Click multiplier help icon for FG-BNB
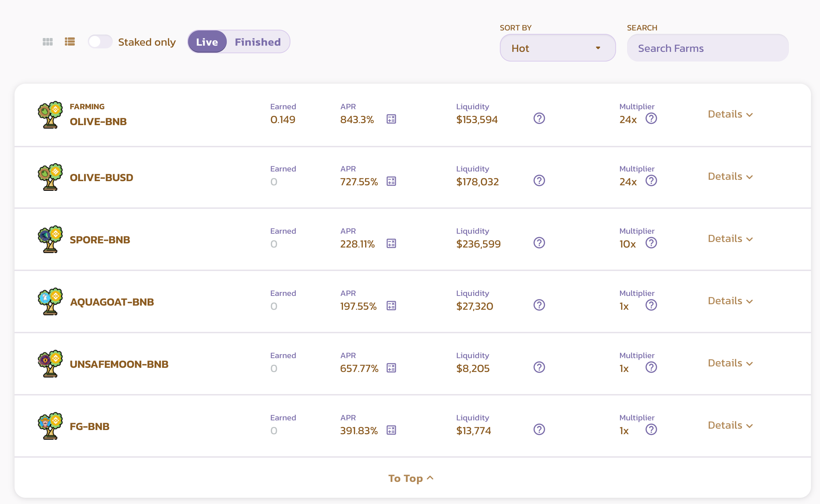Image resolution: width=820 pixels, height=504 pixels. point(651,430)
